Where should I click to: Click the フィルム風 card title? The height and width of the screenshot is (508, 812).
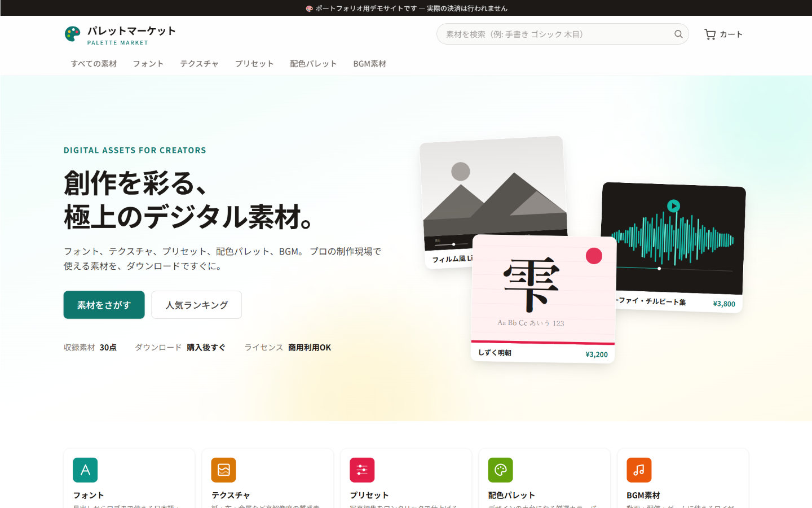pos(452,259)
